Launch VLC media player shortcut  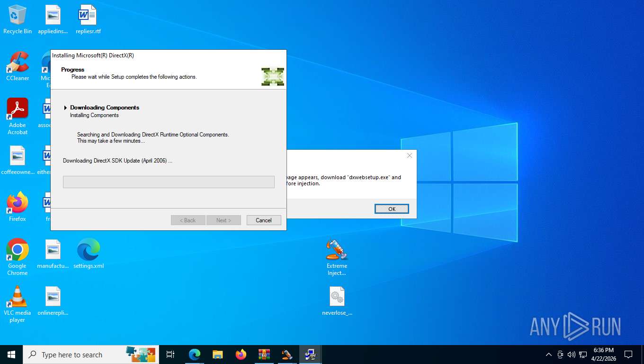[18, 304]
